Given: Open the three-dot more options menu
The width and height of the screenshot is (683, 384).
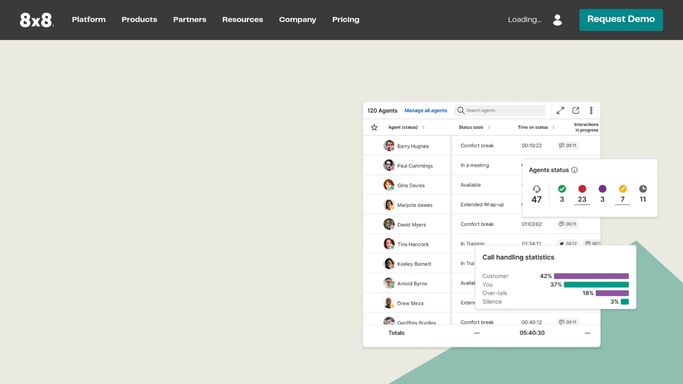Looking at the screenshot, I should (x=591, y=111).
